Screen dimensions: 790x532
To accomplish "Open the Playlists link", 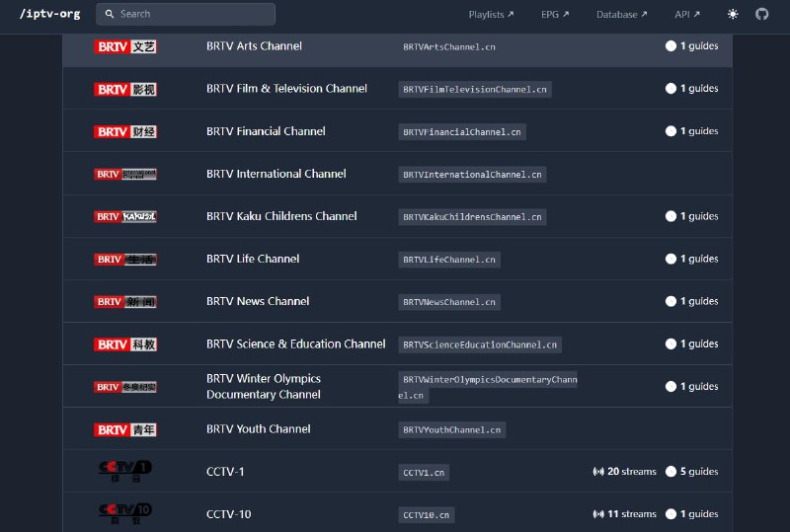I will [491, 15].
